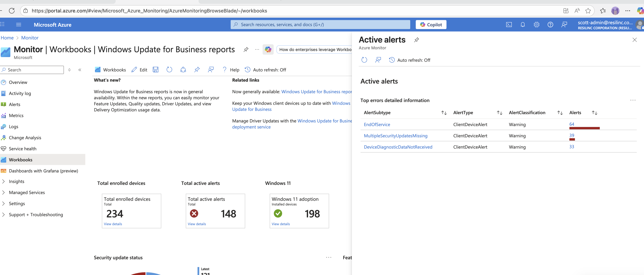The width and height of the screenshot is (644, 275).
Task: Pin the Active alerts panel
Action: click(416, 40)
